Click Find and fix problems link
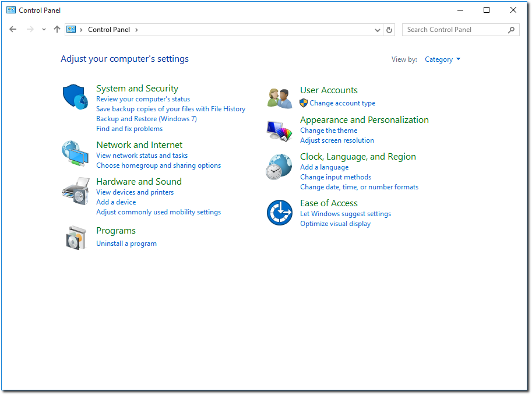This screenshot has height=395, width=532. click(x=129, y=129)
